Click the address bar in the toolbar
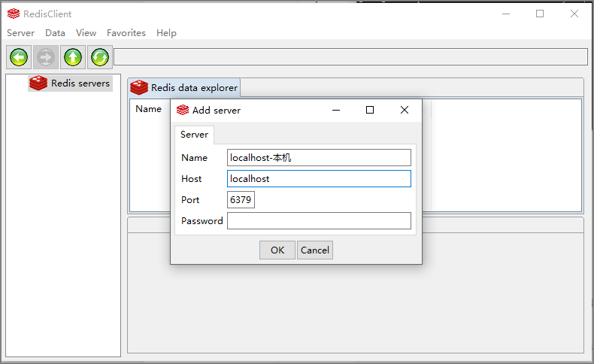 tap(351, 57)
